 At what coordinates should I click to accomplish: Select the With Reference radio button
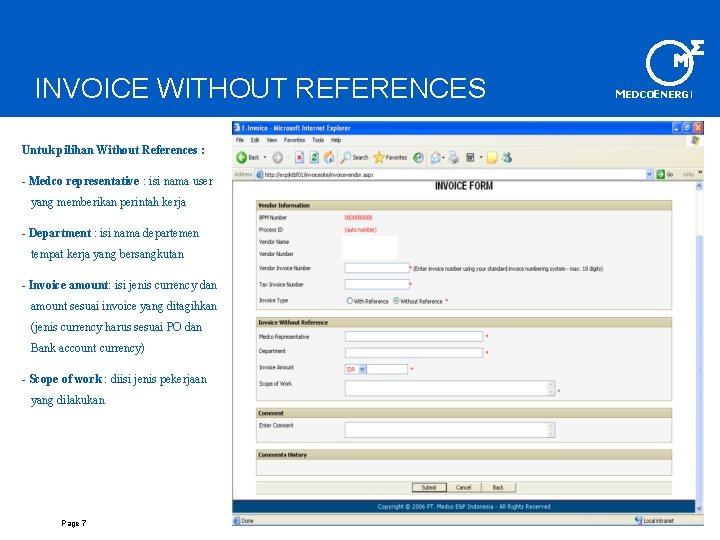(x=350, y=301)
